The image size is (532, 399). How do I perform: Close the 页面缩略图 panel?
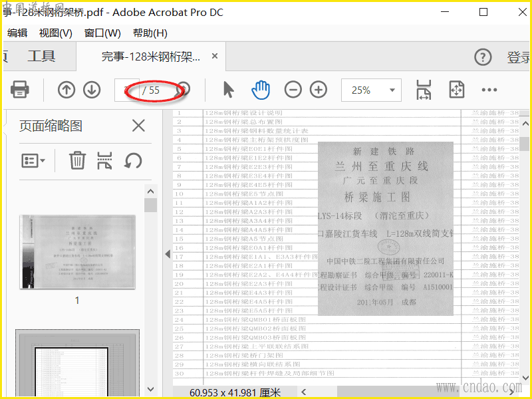pyautogui.click(x=138, y=126)
